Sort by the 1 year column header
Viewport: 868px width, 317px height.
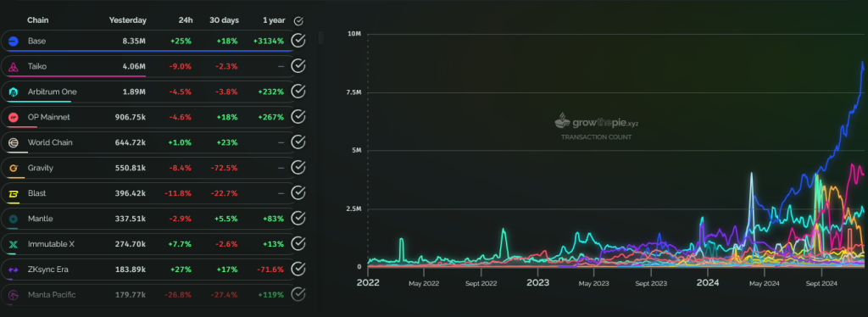274,20
